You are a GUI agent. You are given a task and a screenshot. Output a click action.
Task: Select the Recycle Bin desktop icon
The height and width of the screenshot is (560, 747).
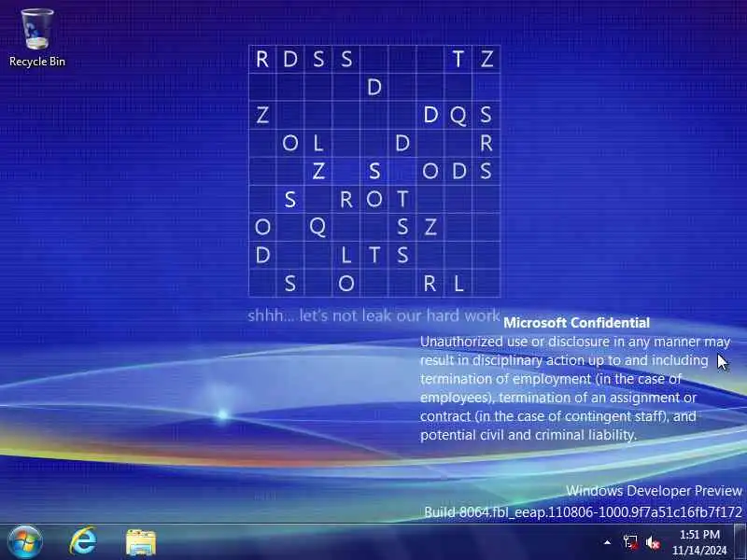click(x=37, y=38)
